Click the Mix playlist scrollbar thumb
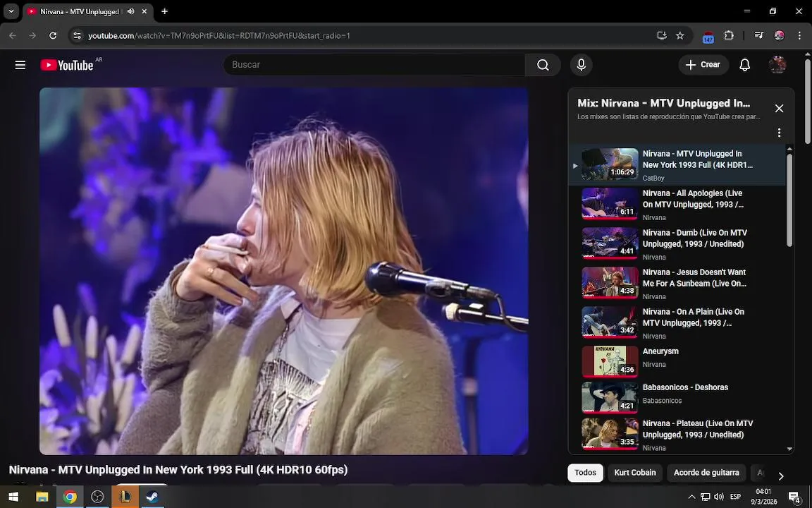This screenshot has height=508, width=812. 789,200
